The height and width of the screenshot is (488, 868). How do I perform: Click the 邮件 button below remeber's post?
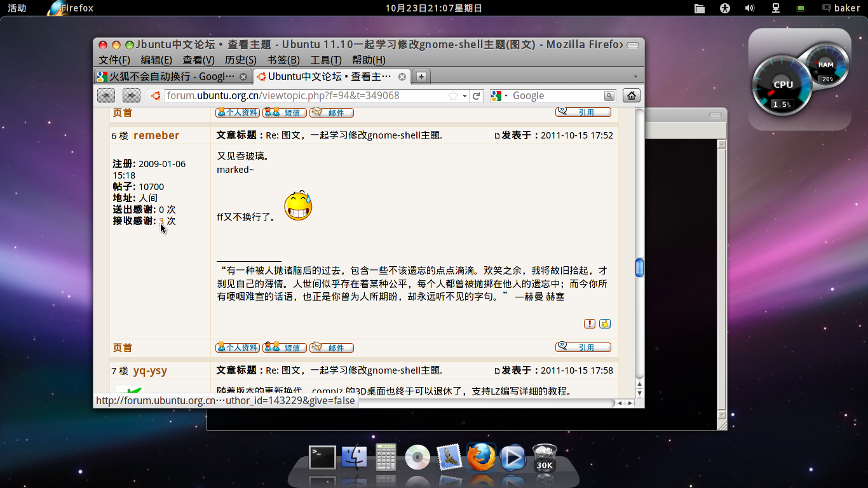[x=332, y=348]
